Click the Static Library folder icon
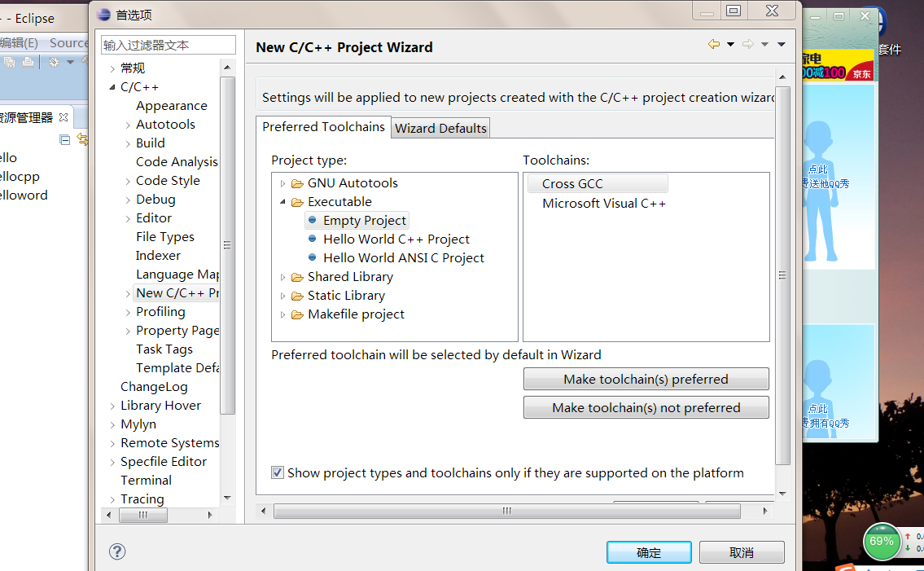The height and width of the screenshot is (571, 924). tap(298, 296)
